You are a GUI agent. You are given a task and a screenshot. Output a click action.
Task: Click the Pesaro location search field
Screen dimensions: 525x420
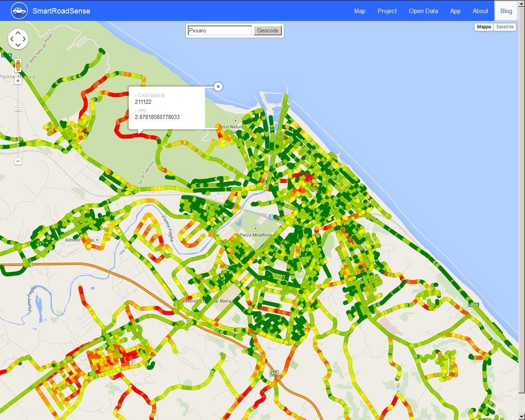coord(220,30)
